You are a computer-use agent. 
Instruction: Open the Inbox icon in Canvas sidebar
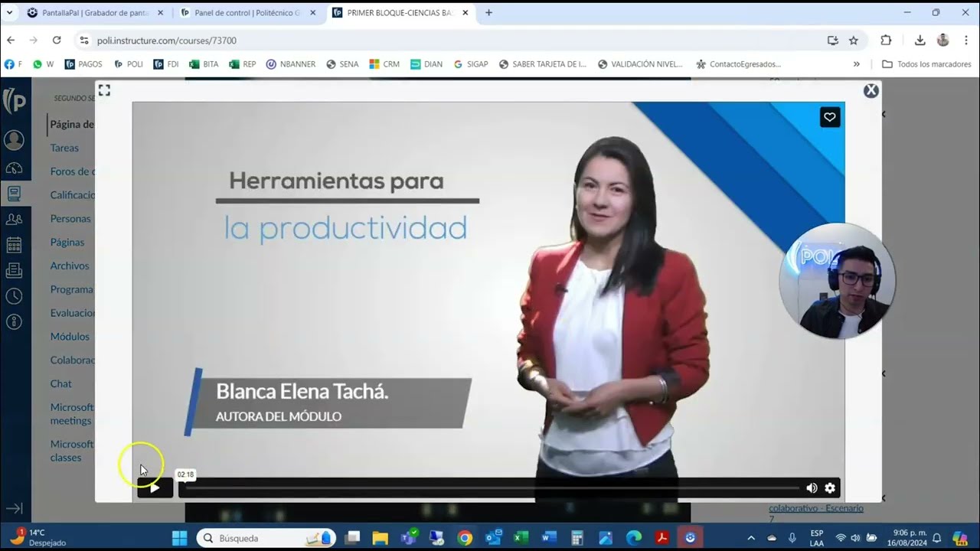14,270
